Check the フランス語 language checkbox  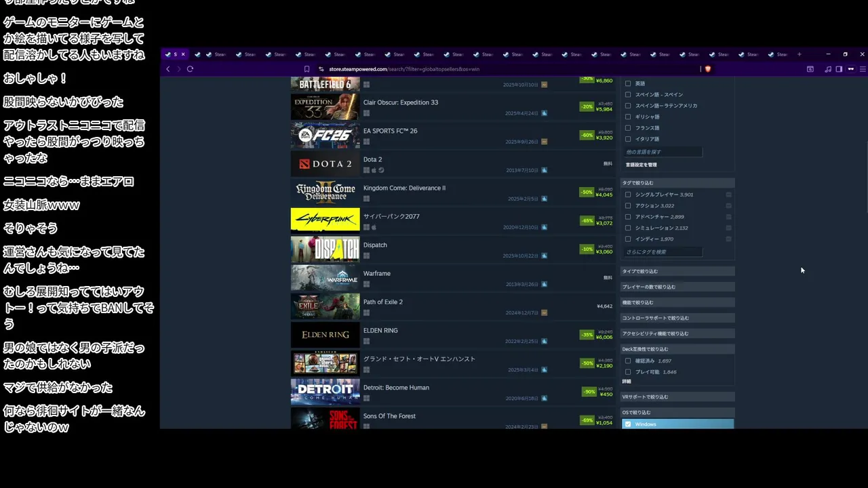click(x=628, y=127)
